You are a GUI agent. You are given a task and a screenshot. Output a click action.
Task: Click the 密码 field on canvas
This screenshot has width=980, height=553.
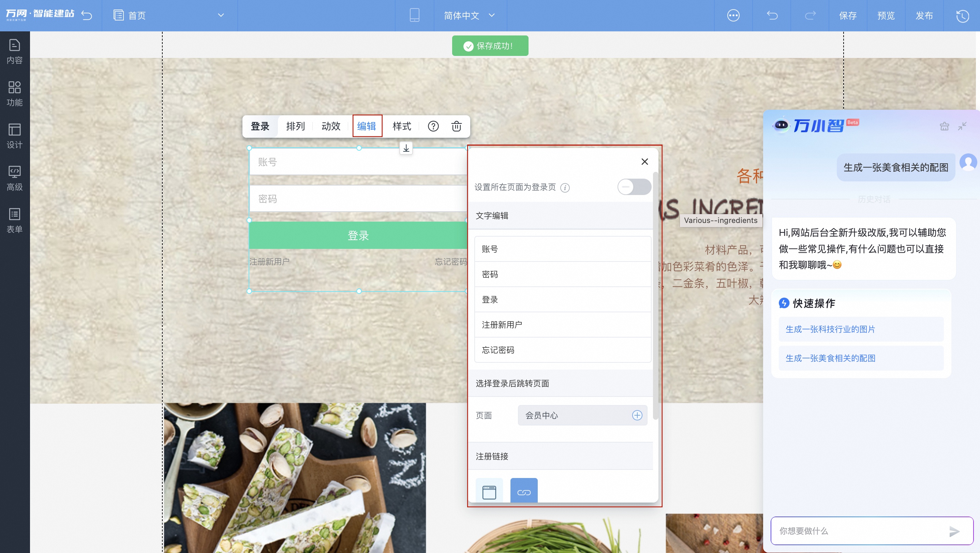pyautogui.click(x=358, y=199)
